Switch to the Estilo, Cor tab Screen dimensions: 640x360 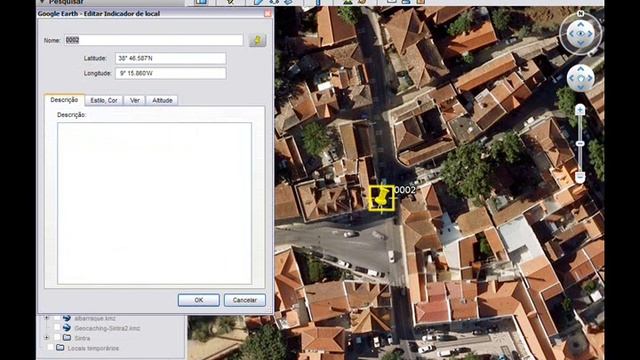(104, 100)
